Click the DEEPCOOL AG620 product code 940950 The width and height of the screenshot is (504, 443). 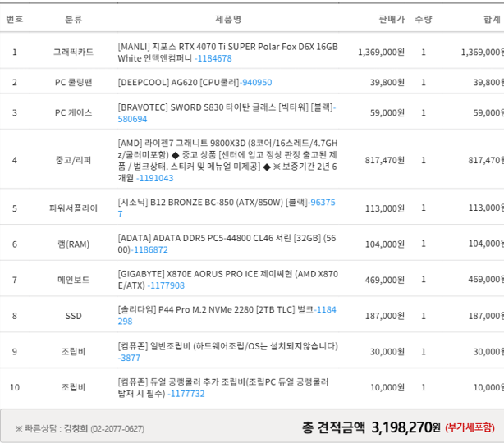tap(256, 82)
